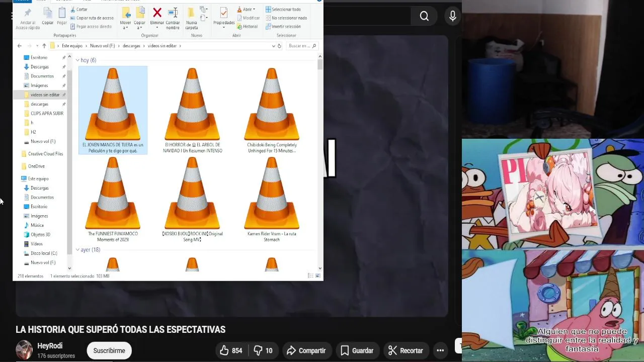Click the red X Eliminar icon

(x=157, y=13)
